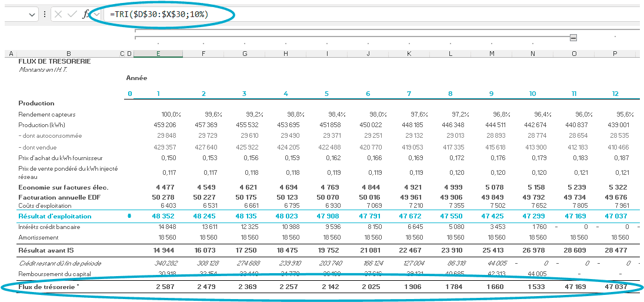Select vendue value 429 357
Screen dimensions: 644x302
166,147
